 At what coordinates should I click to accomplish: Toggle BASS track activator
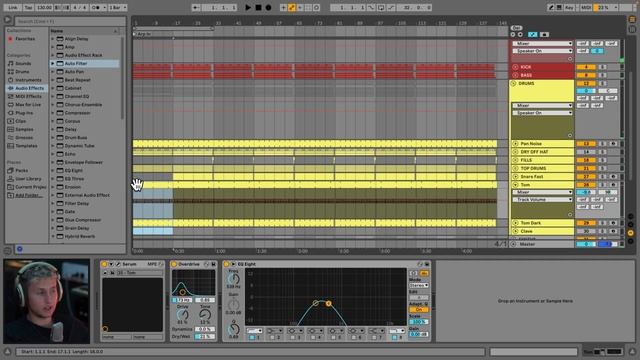pyautogui.click(x=586, y=75)
